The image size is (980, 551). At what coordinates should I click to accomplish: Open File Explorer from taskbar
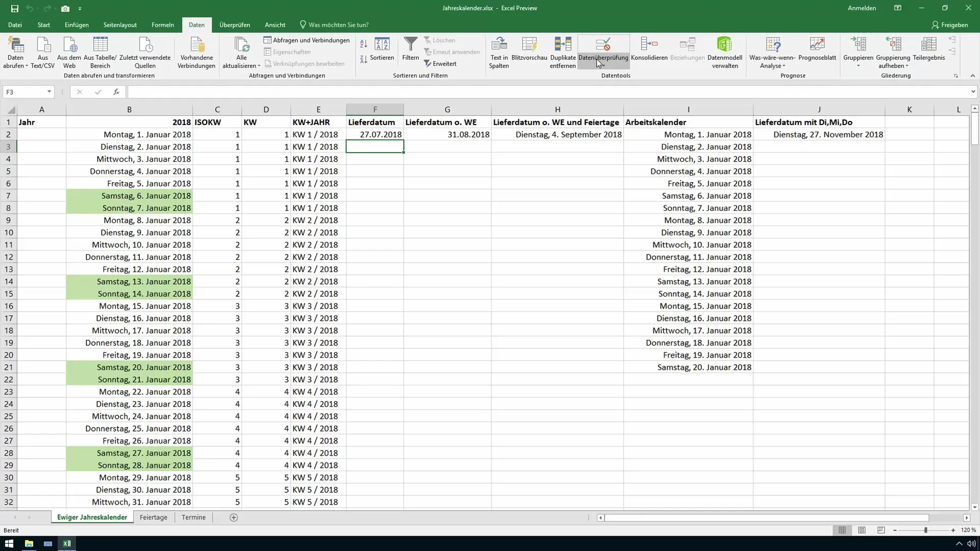pos(29,543)
